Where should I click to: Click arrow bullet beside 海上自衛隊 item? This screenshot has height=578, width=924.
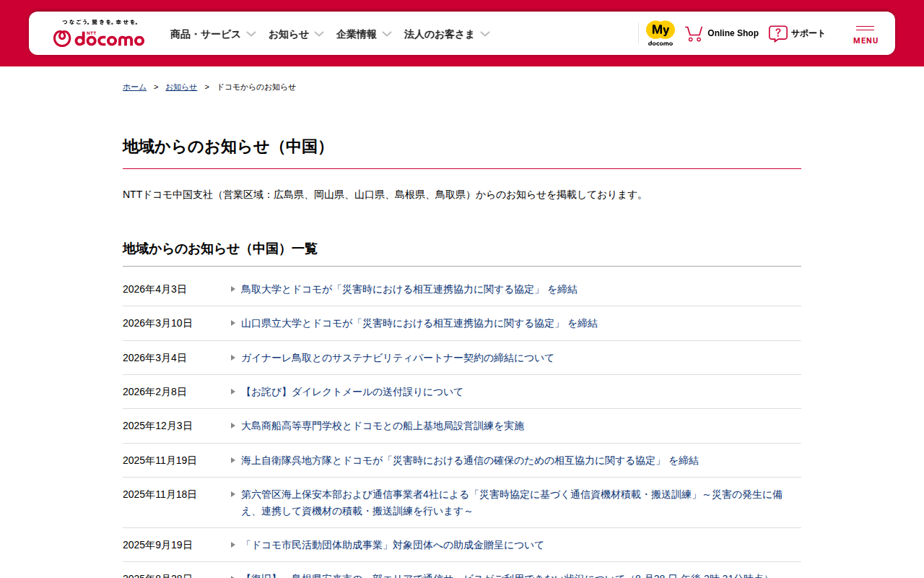(x=233, y=460)
